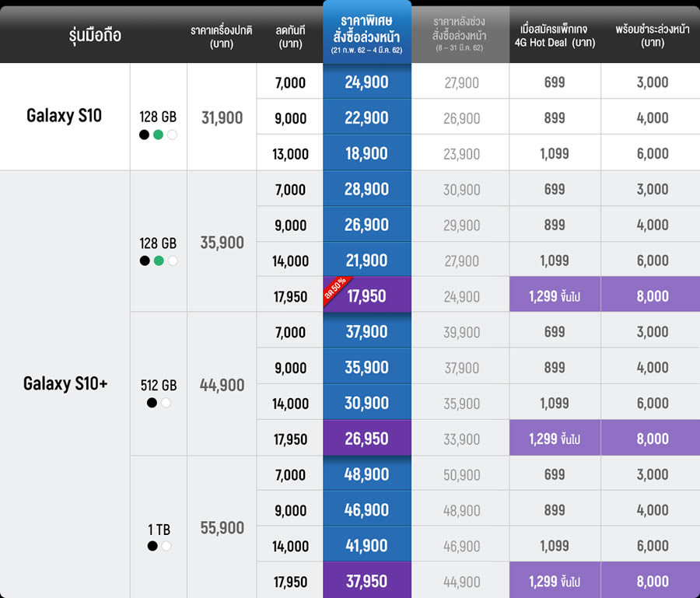The width and height of the screenshot is (700, 598).
Task: Pick black color dot for Galaxy S10+ 512 GB
Action: point(152,403)
